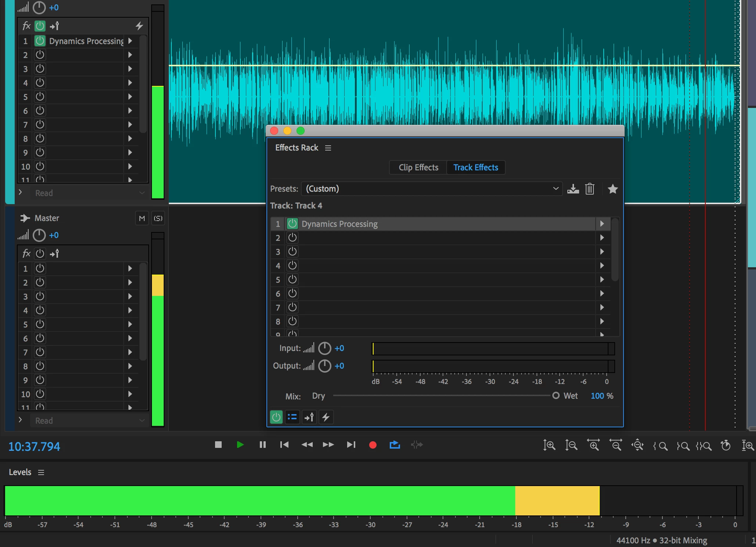Viewport: 756px width, 547px height.
Task: Select Track Effects tab
Action: click(x=476, y=168)
